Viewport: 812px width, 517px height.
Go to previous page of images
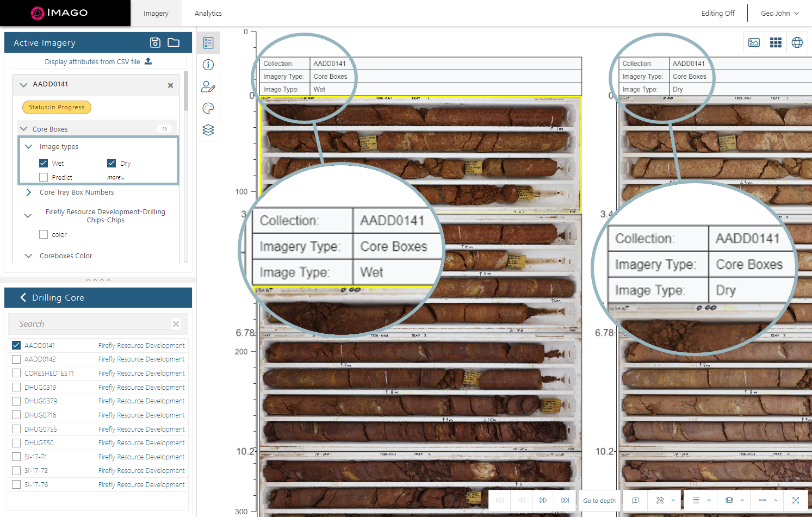click(522, 500)
